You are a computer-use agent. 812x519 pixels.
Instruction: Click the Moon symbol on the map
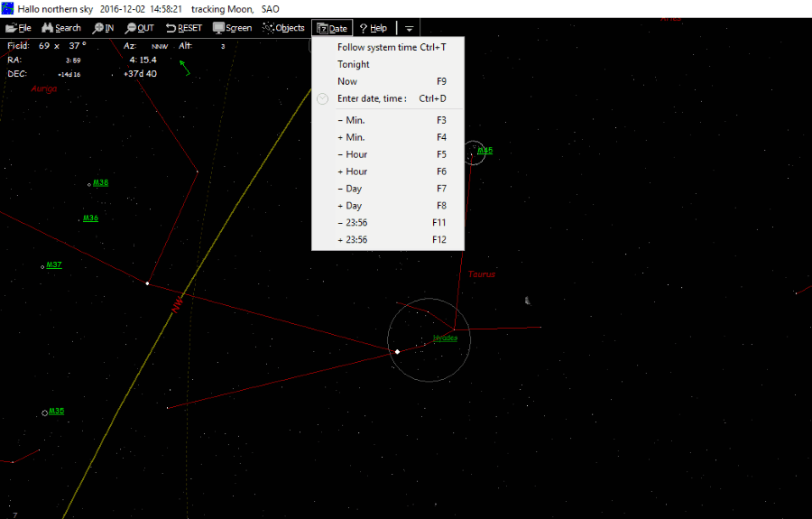(527, 301)
